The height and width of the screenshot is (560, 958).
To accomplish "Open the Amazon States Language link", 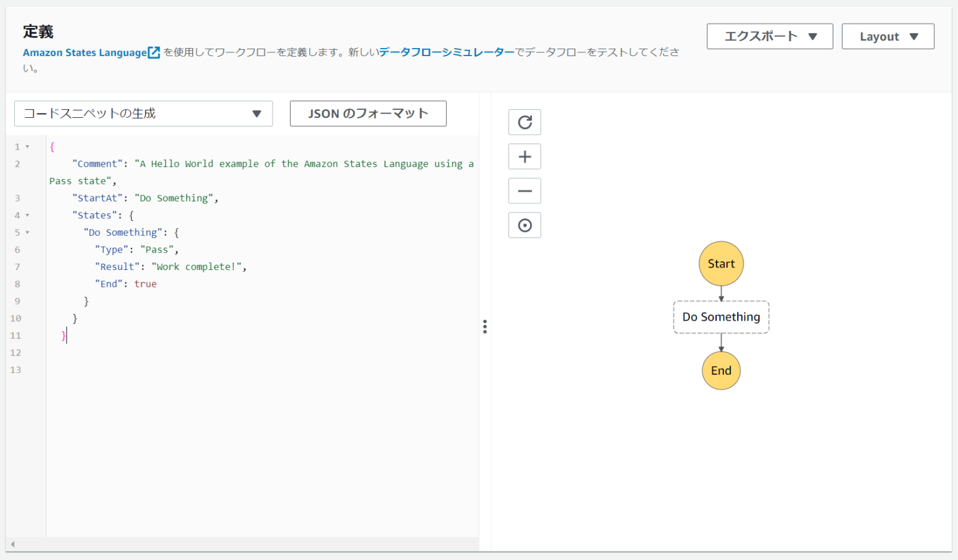I will point(85,53).
